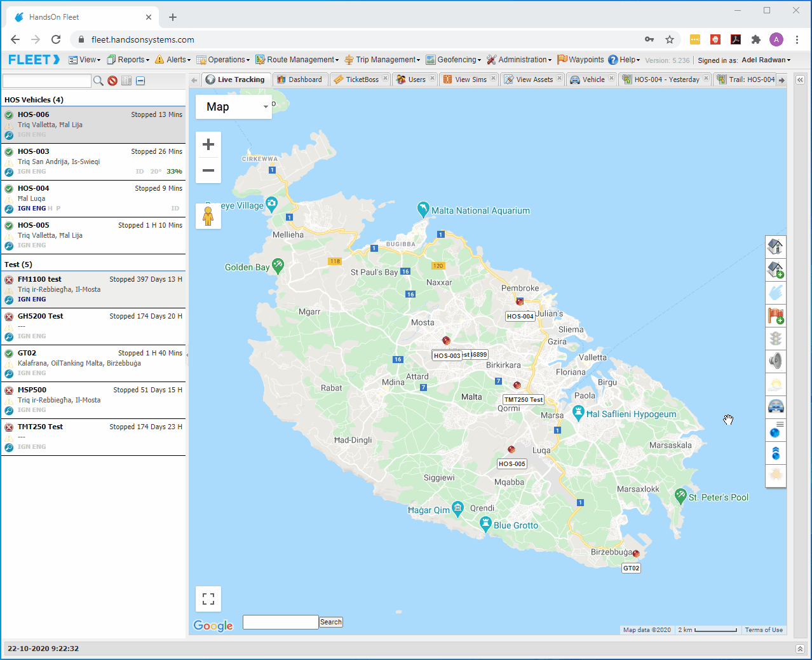Click the HOS-005 map marker label
This screenshot has width=812, height=660.
click(x=512, y=464)
